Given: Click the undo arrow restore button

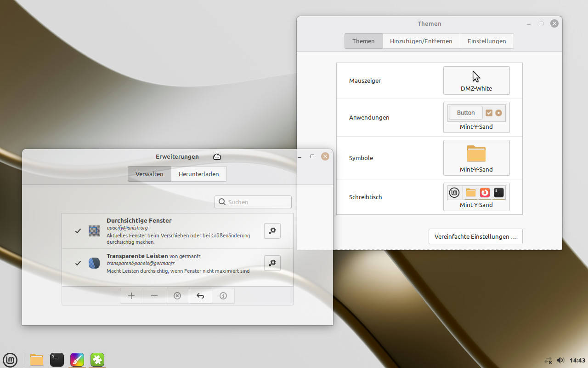Looking at the screenshot, I should (x=200, y=296).
